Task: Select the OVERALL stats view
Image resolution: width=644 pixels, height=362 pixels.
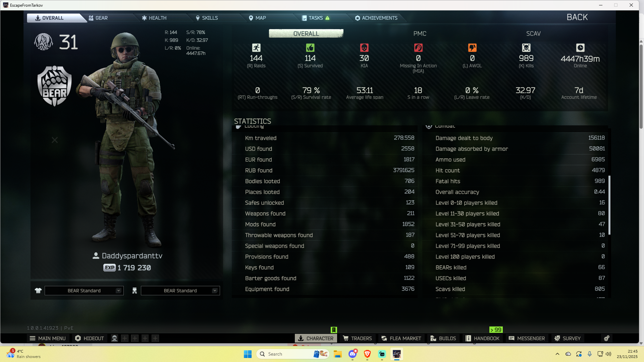Action: (306, 34)
